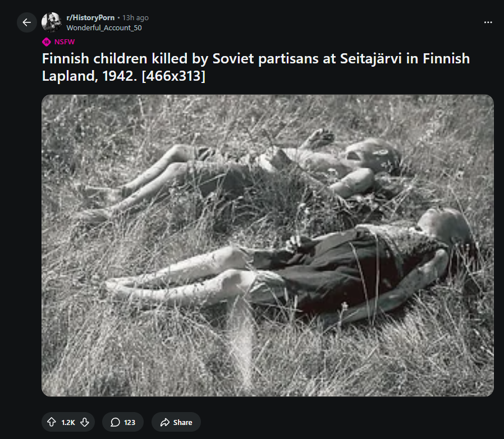Click the 1.2K vote score
This screenshot has height=439, width=504.
(x=68, y=422)
